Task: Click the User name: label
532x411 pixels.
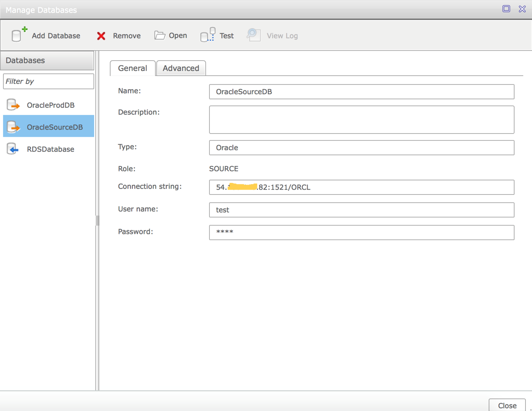Action: (x=138, y=209)
